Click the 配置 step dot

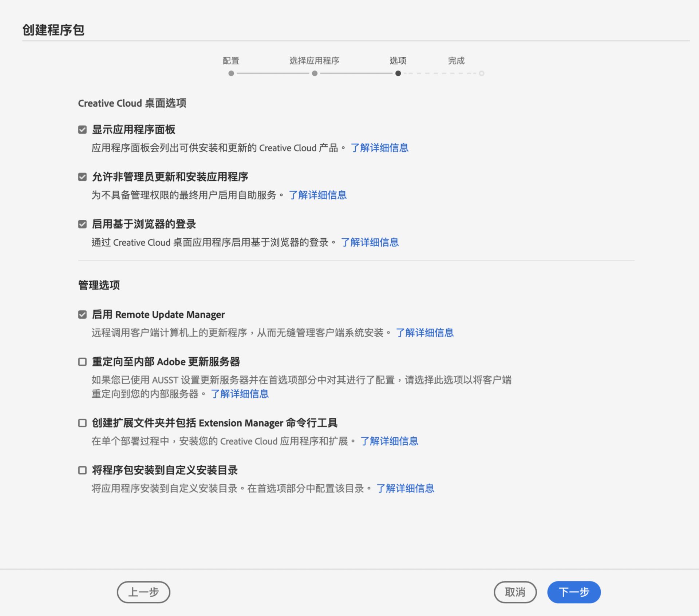coord(231,73)
